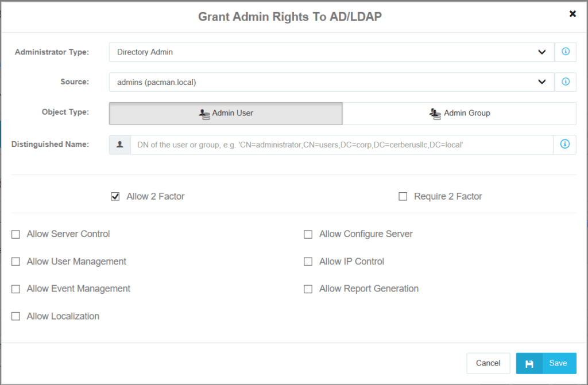Check Allow Server Control
The width and height of the screenshot is (588, 385).
coord(16,234)
